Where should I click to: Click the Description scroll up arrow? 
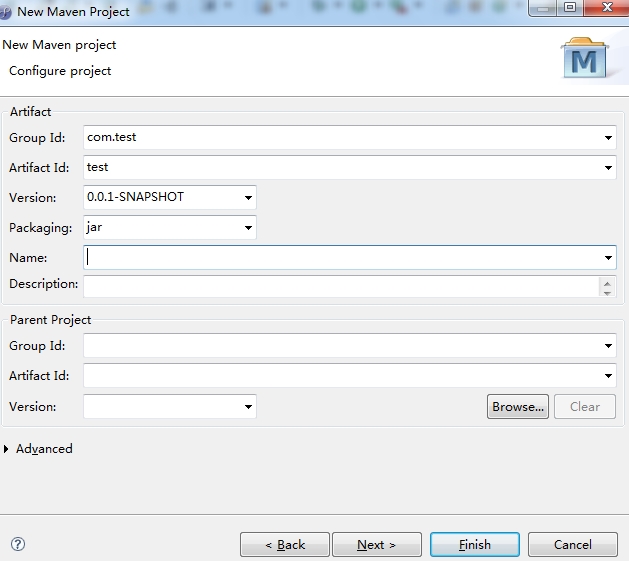click(607, 283)
